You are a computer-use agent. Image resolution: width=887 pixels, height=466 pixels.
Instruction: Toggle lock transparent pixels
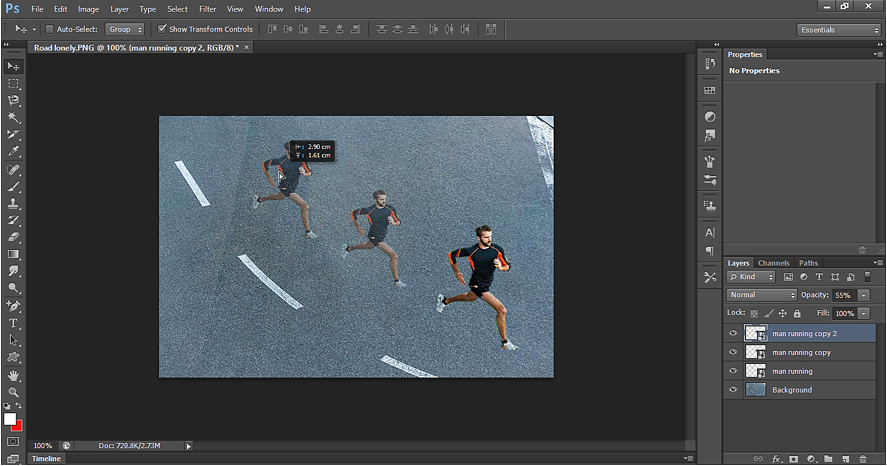[754, 313]
